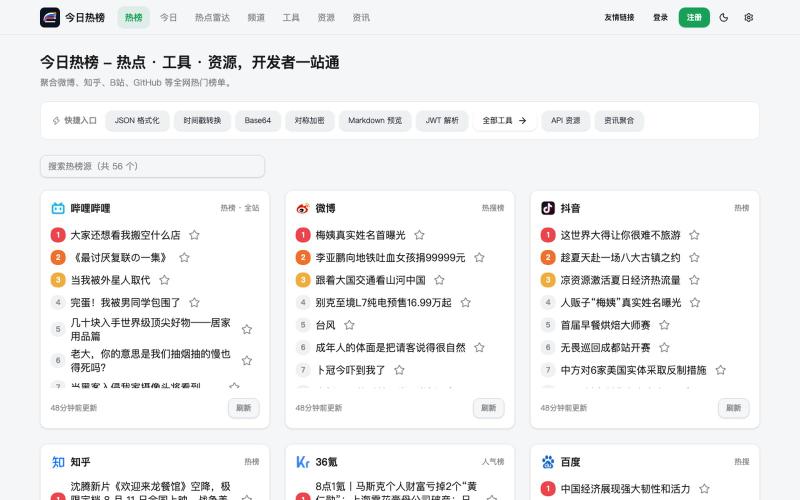Screen dimensions: 800x500
Task: Star the 台风 item
Action: (x=349, y=325)
